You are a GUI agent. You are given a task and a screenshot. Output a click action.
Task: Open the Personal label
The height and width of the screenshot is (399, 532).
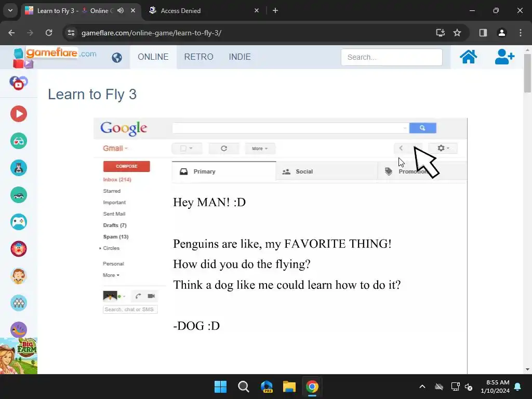pos(113,263)
